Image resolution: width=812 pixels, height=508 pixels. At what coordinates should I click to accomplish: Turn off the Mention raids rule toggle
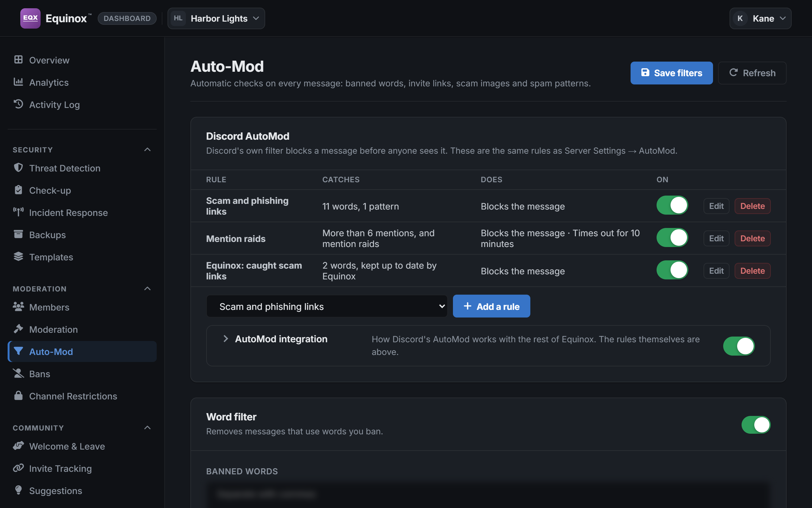pos(672,237)
